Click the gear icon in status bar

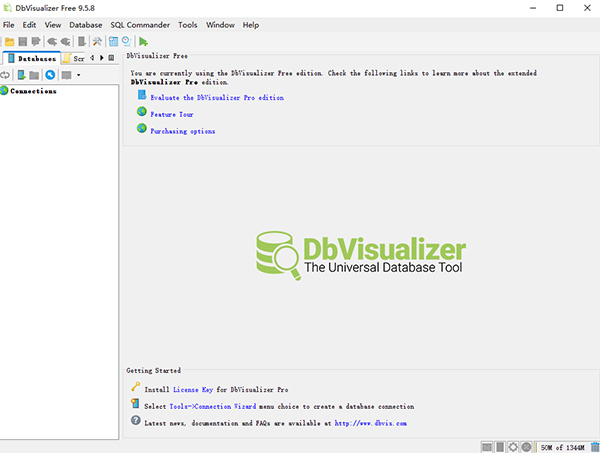pos(513,447)
